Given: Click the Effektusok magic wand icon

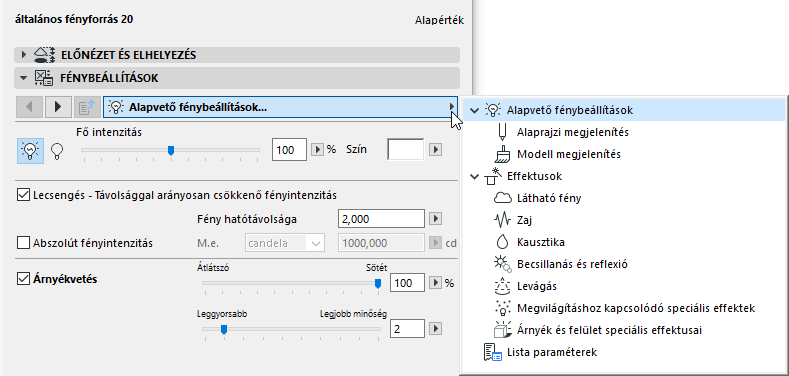Looking at the screenshot, I should coord(492,176).
